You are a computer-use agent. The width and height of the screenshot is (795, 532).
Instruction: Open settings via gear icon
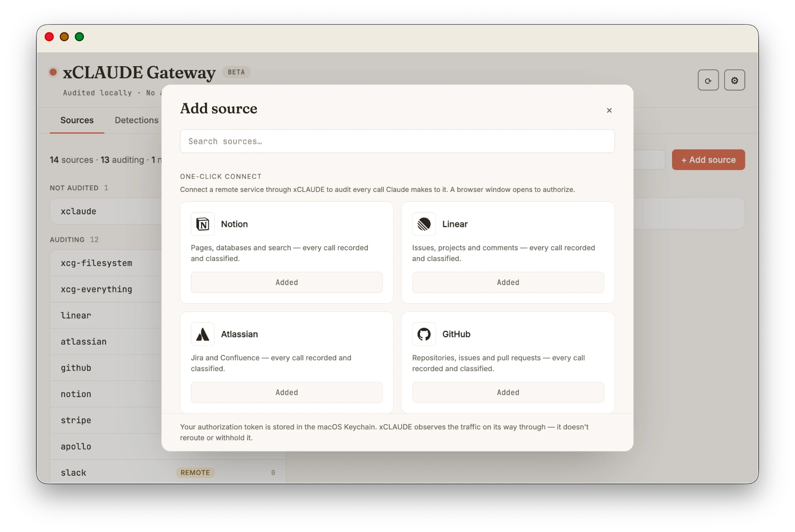[735, 80]
